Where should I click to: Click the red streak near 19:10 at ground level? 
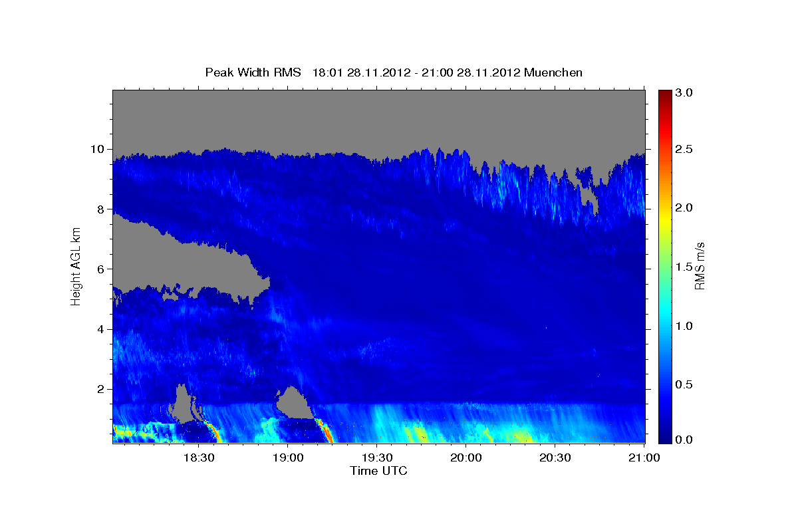[326, 431]
